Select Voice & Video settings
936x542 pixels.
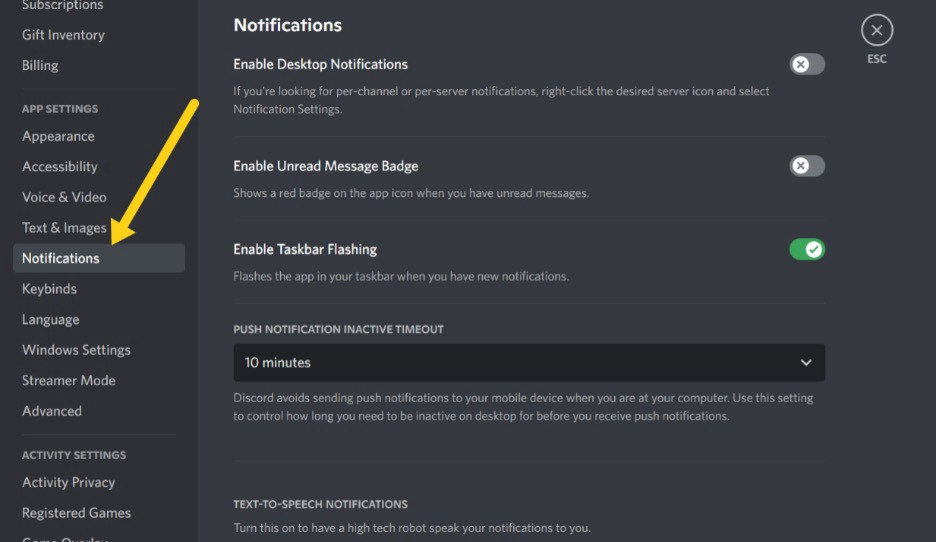(x=64, y=197)
